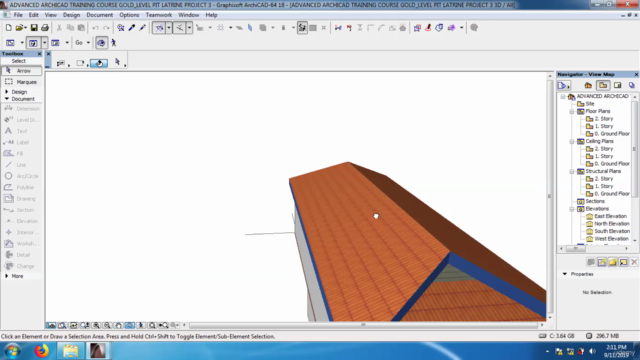This screenshot has height=360, width=640.
Task: Toggle the 3D Explore orbit button
Action: [x=101, y=42]
